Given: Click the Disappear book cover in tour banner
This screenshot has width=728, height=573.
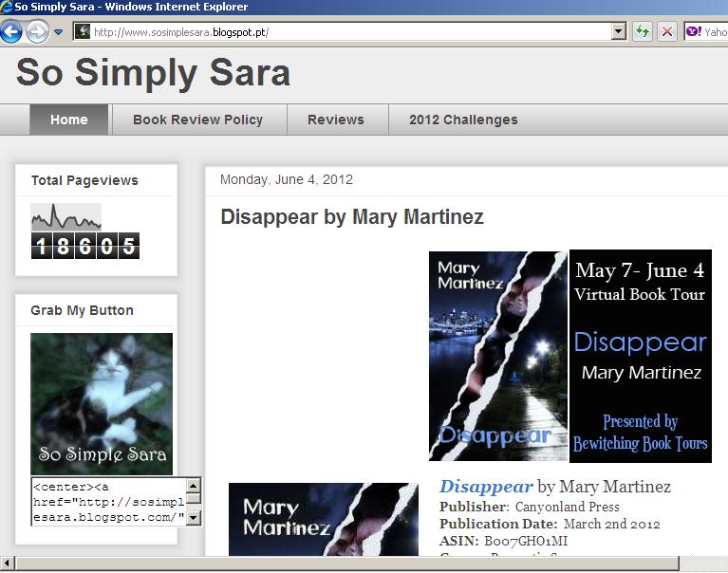Looking at the screenshot, I should tap(497, 356).
